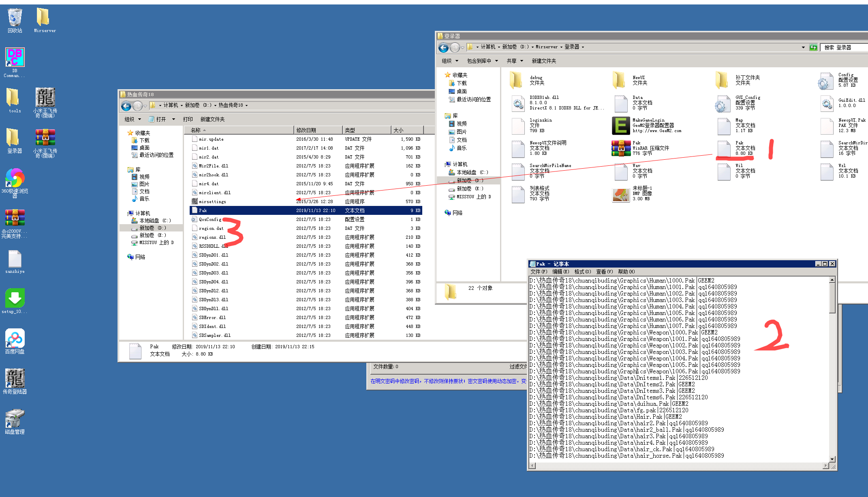
Task: Open the Mirserver folder on desktop
Action: click(45, 20)
